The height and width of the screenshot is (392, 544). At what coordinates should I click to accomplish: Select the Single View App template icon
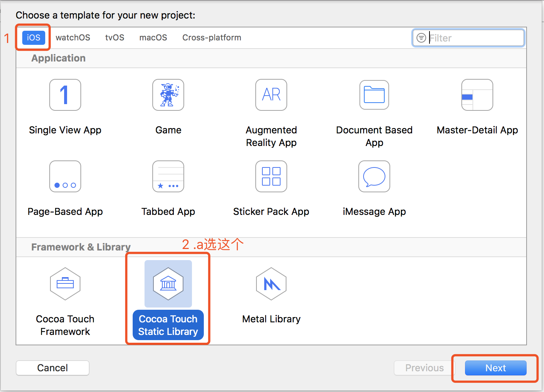coord(65,95)
